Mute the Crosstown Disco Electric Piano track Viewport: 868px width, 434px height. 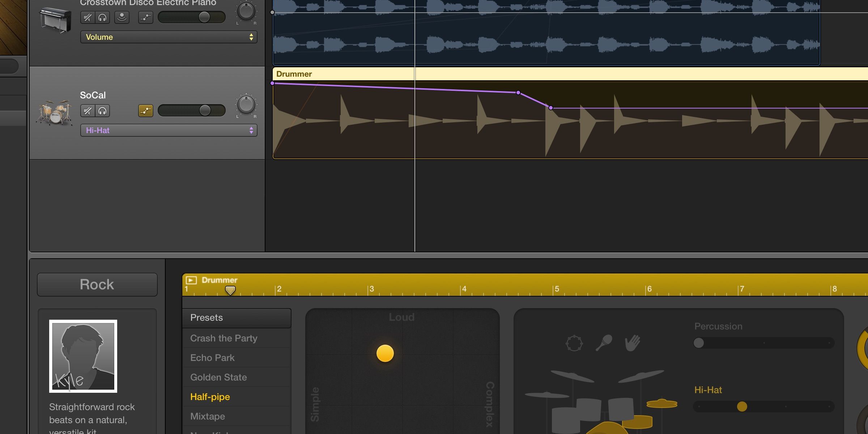coord(88,17)
